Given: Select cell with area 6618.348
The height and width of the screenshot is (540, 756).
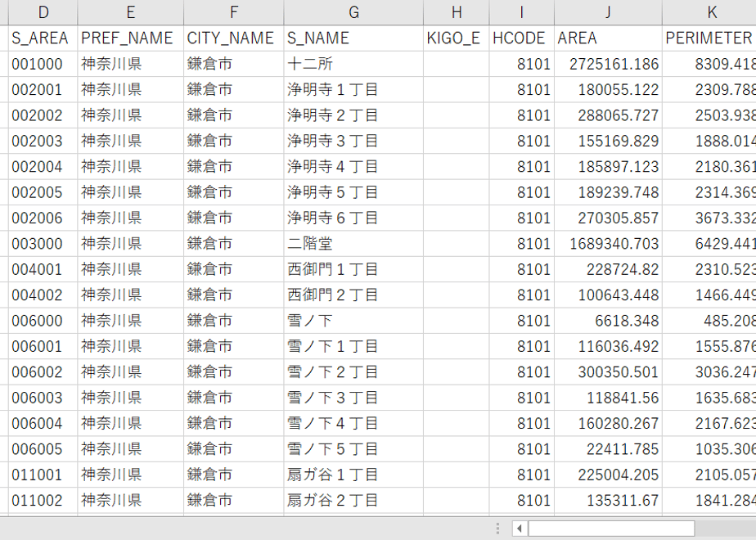Looking at the screenshot, I should pyautogui.click(x=609, y=321).
